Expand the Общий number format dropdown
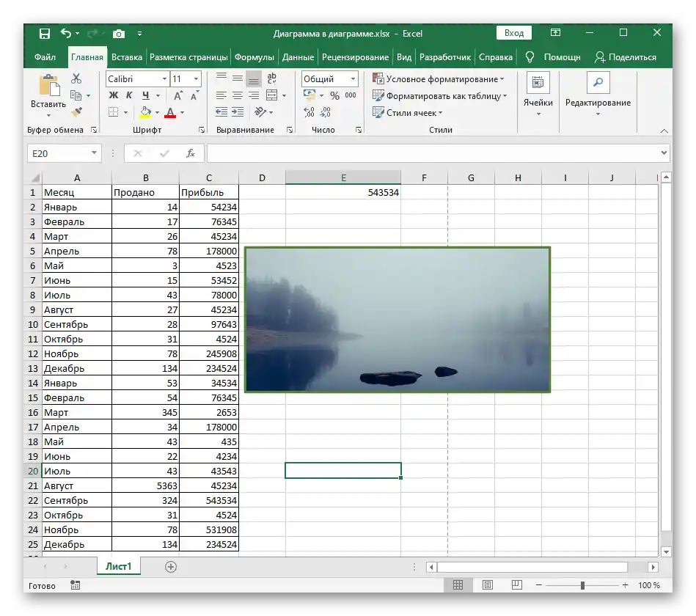Image resolution: width=696 pixels, height=616 pixels. point(353,79)
